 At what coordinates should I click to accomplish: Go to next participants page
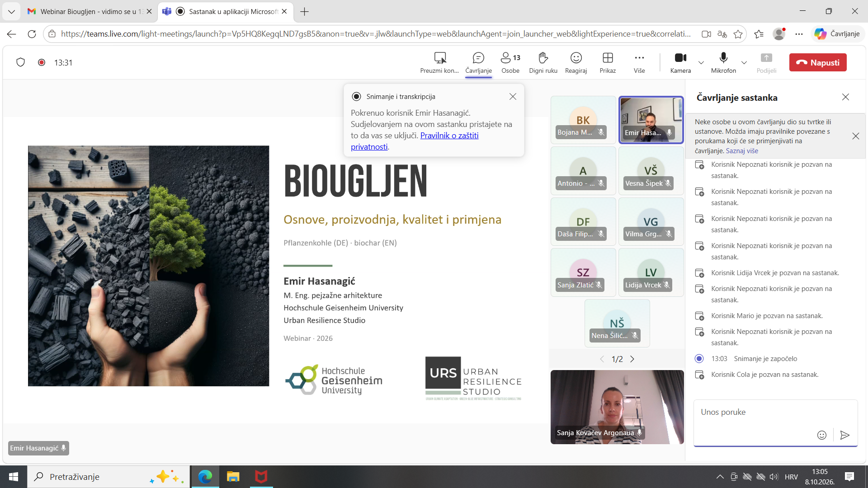(632, 359)
